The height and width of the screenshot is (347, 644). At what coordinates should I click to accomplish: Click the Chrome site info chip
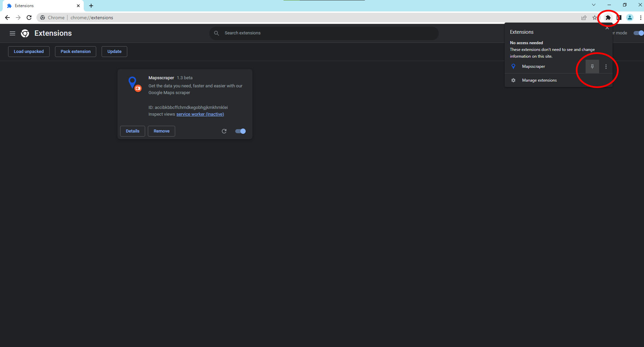pyautogui.click(x=52, y=18)
